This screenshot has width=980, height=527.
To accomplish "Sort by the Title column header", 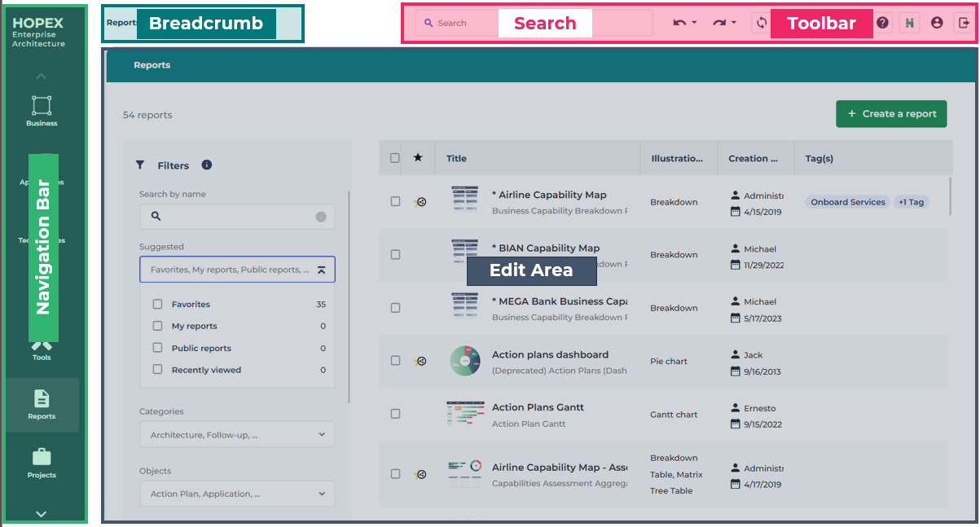I will [457, 159].
